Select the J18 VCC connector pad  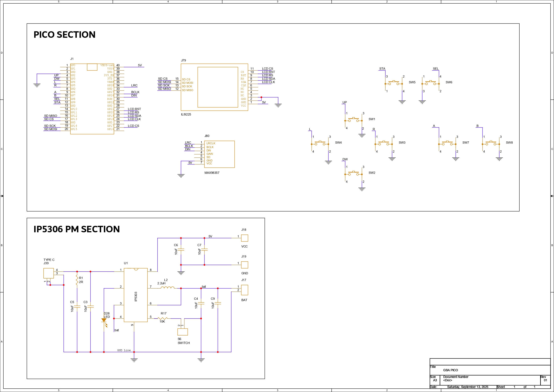click(x=245, y=238)
